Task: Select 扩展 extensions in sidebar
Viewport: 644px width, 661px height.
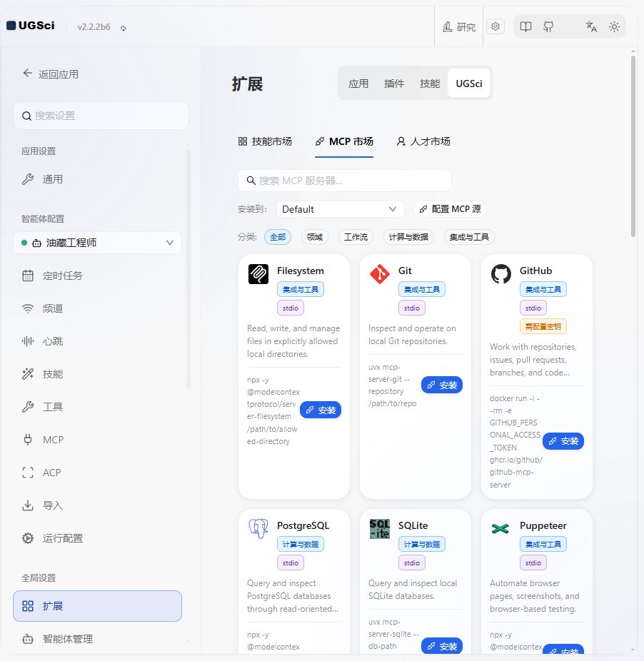Action: click(97, 606)
